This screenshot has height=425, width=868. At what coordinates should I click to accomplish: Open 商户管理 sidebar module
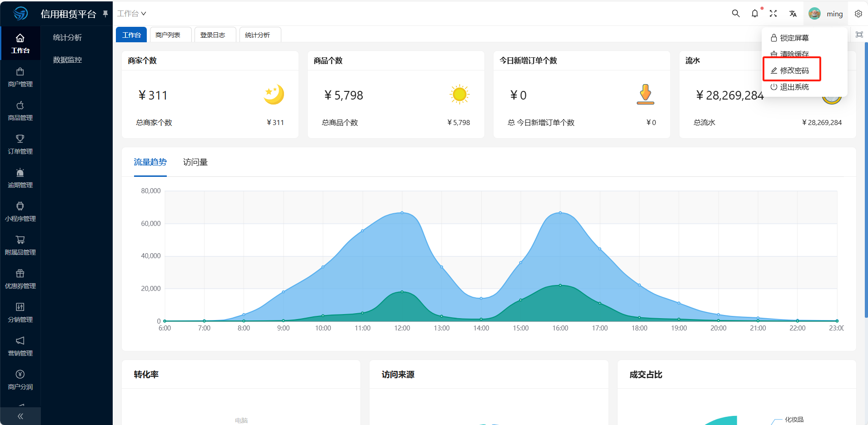pos(20,77)
